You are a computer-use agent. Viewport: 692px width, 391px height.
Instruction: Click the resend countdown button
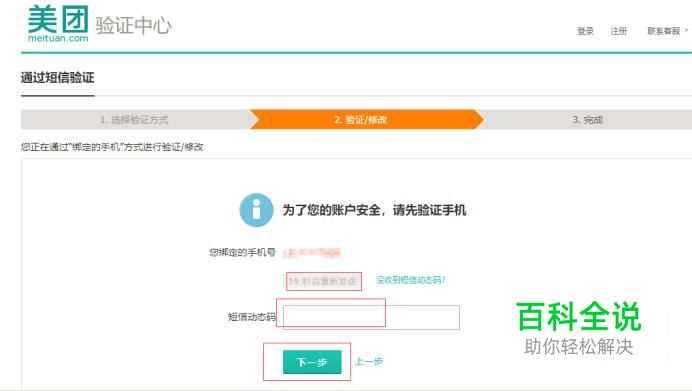point(323,281)
